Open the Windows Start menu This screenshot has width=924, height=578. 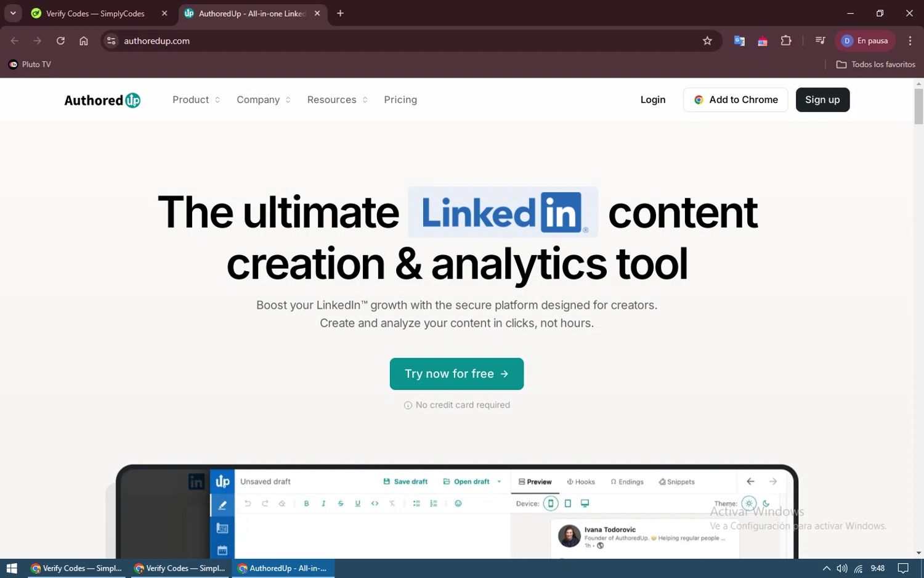[x=12, y=568]
